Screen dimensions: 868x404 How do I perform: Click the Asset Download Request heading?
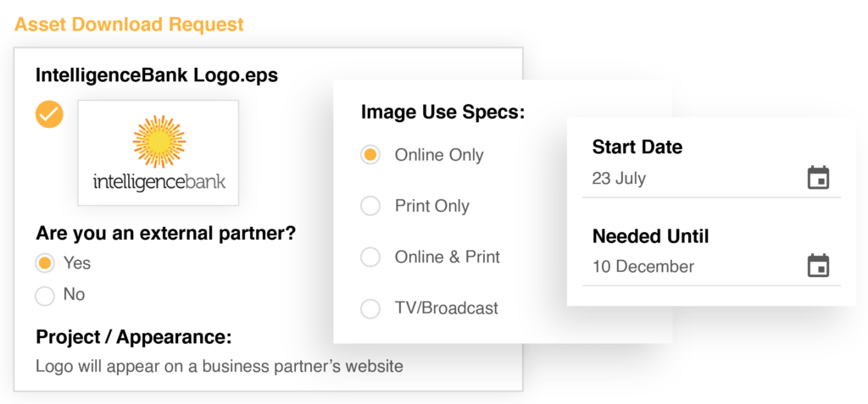[x=129, y=25]
